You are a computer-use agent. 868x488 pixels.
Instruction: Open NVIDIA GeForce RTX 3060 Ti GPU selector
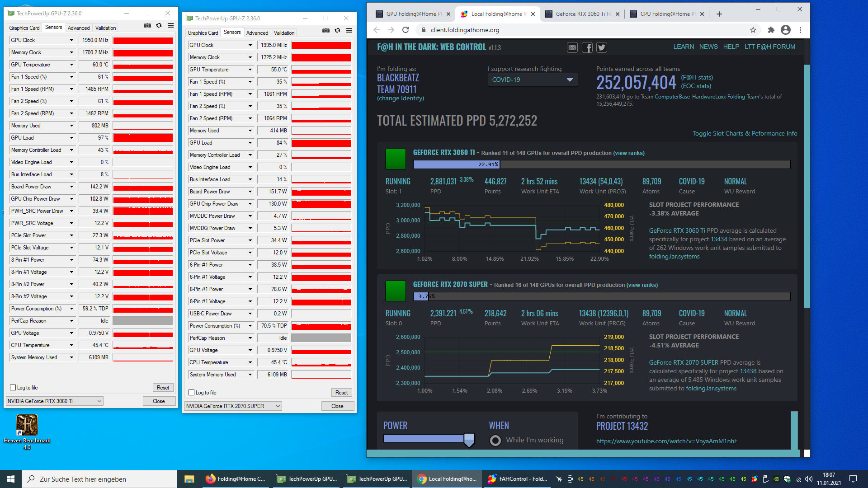coord(54,401)
